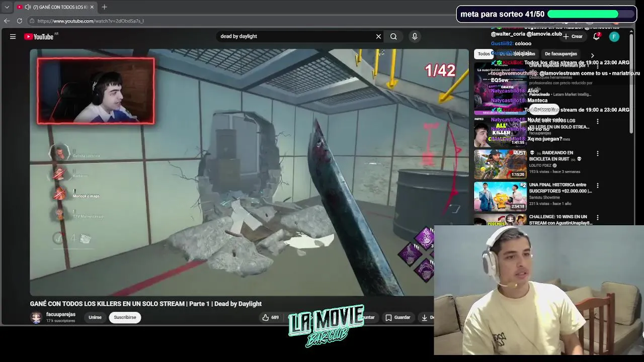The height and width of the screenshot is (362, 644).
Task: Like the video with thumbs up
Action: pos(270,317)
